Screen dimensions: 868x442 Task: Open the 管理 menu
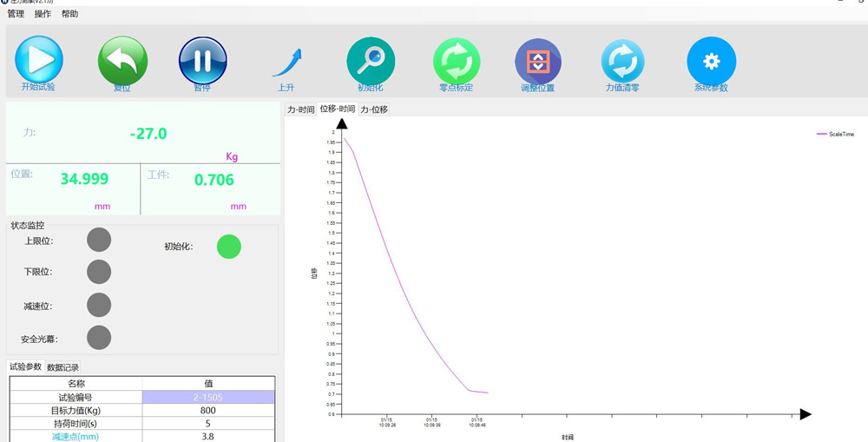pyautogui.click(x=16, y=14)
